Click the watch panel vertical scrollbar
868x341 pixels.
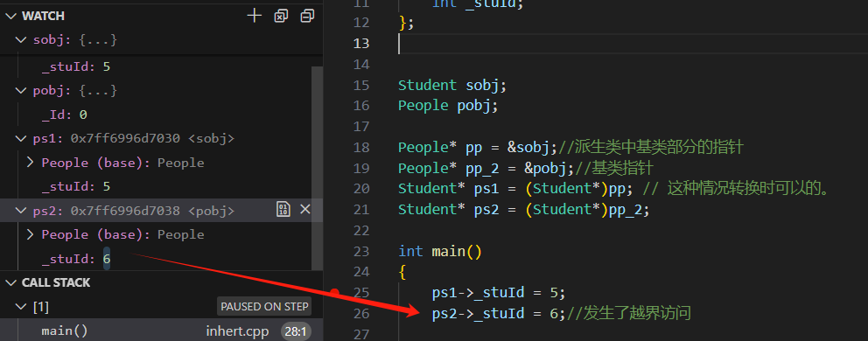(318, 166)
